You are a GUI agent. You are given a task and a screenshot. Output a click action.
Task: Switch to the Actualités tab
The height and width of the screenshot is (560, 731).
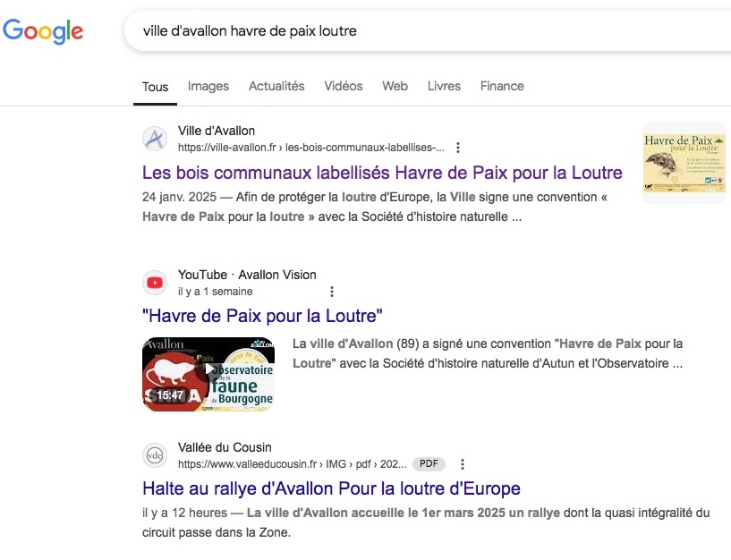tap(276, 86)
